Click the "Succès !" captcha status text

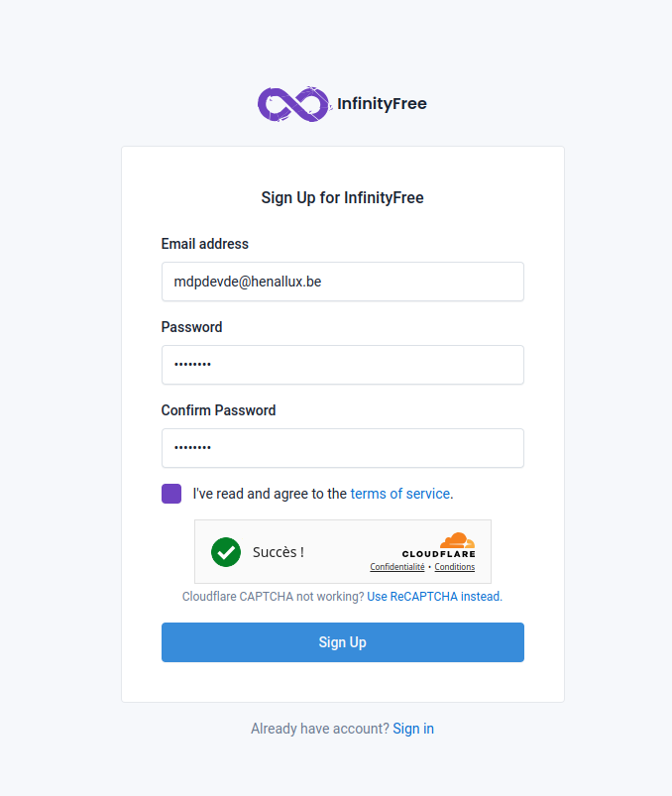click(279, 552)
